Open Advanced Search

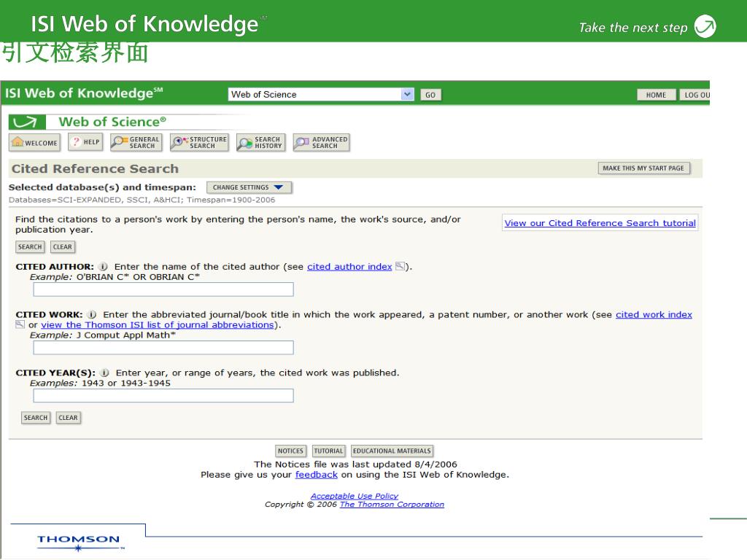321,142
